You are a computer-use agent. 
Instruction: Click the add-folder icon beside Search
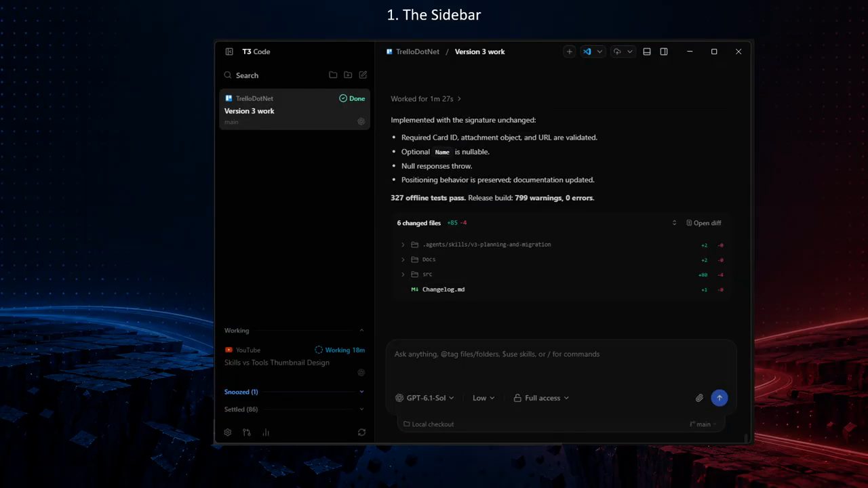(x=348, y=75)
